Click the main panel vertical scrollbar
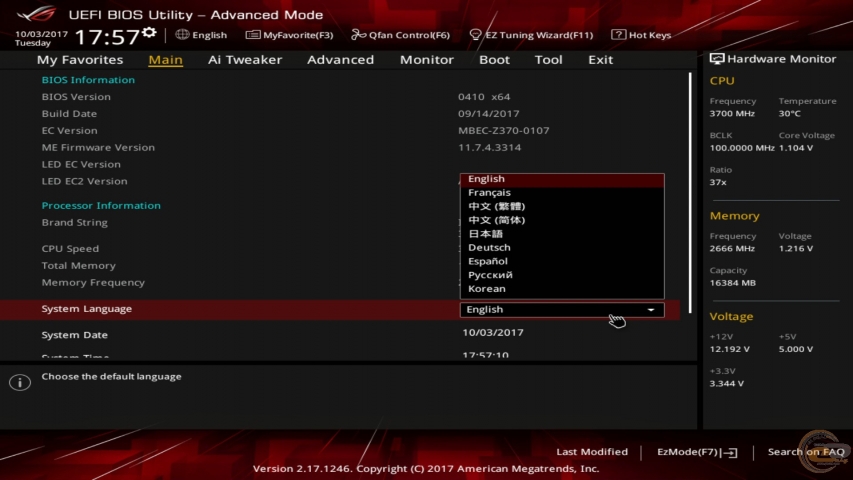853x480 pixels. (690, 193)
